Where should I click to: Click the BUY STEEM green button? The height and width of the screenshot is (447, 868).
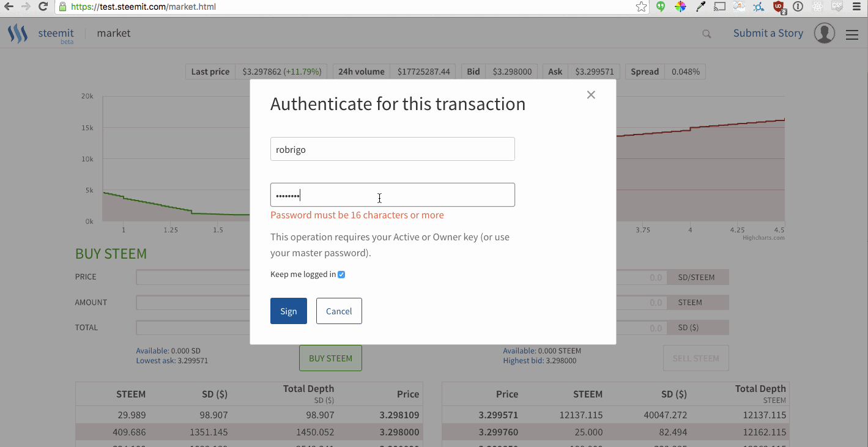pos(330,358)
